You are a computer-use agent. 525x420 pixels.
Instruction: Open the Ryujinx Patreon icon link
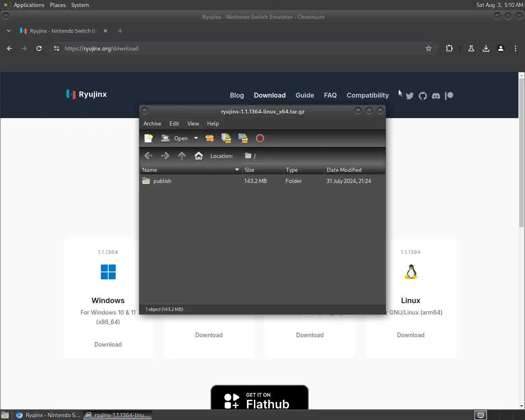(449, 96)
